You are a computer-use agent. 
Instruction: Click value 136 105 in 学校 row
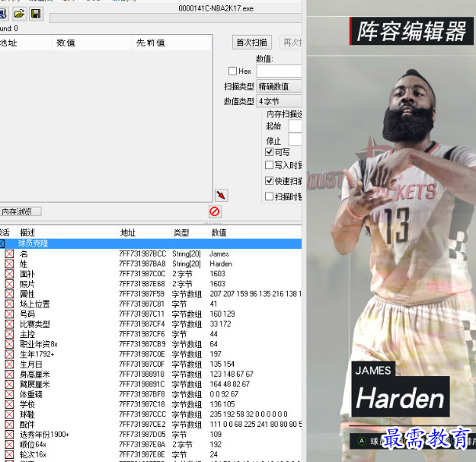click(222, 404)
